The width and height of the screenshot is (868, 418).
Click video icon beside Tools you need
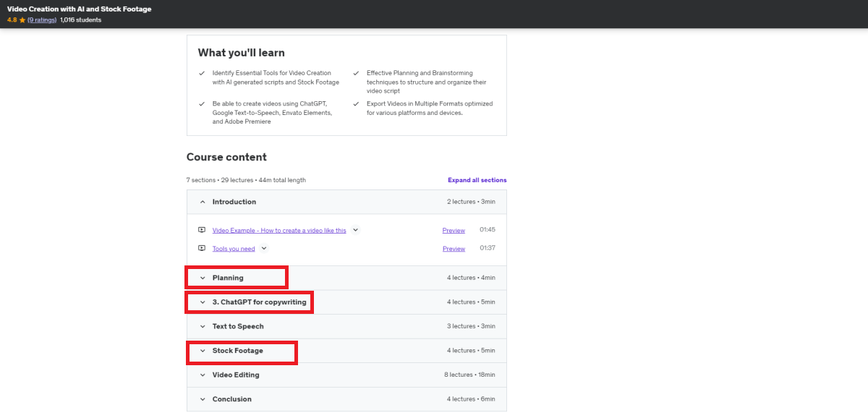(x=202, y=248)
